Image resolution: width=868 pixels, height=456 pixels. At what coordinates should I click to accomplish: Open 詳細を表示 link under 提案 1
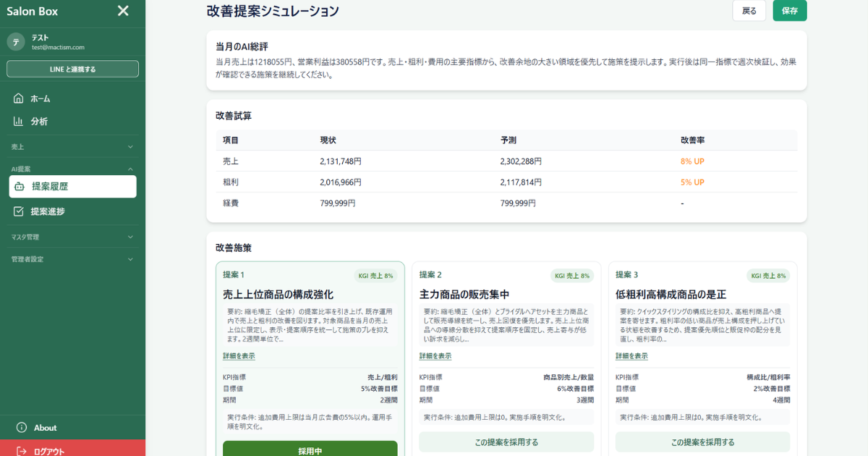tap(237, 355)
